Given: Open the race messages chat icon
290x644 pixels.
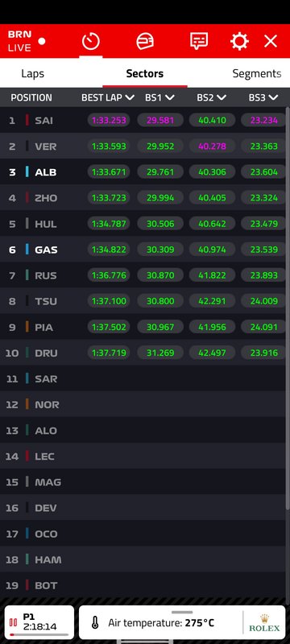Looking at the screenshot, I should pyautogui.click(x=199, y=41).
